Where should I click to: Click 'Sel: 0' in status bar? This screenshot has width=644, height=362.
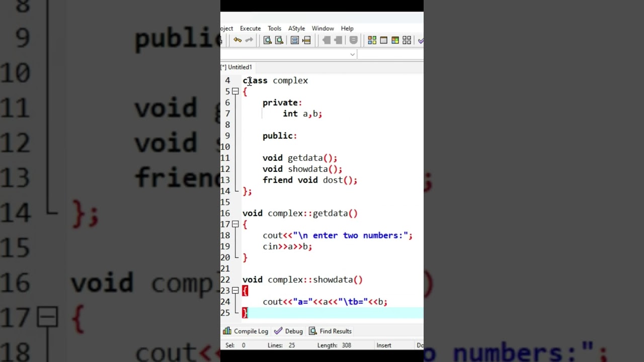235,345
